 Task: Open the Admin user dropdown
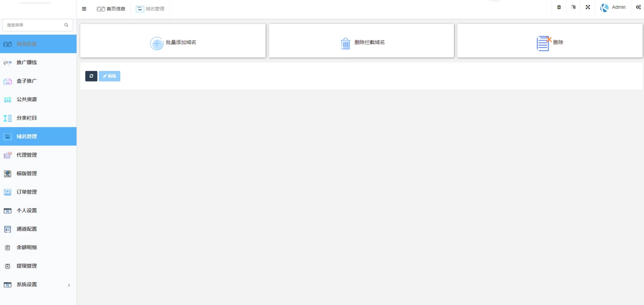click(x=613, y=7)
